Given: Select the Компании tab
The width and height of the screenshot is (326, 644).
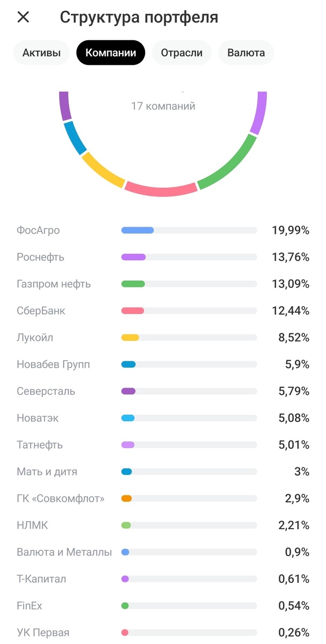Looking at the screenshot, I should [x=111, y=52].
